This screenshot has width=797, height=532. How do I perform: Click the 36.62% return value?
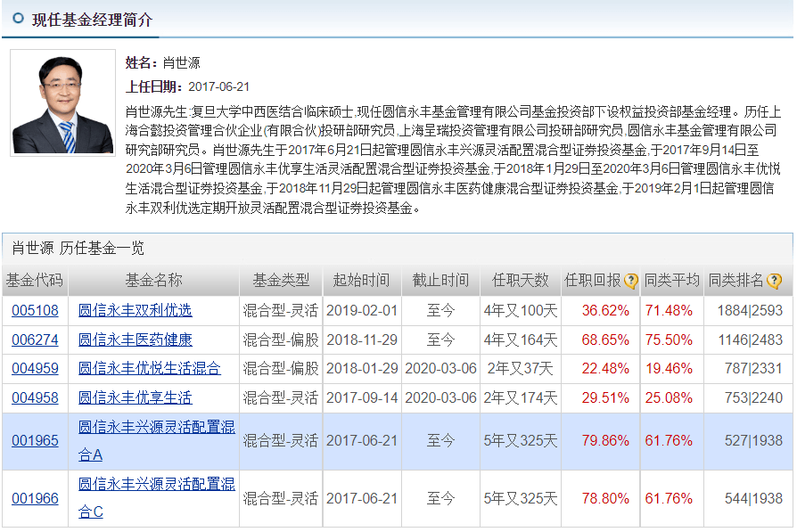pos(605,310)
